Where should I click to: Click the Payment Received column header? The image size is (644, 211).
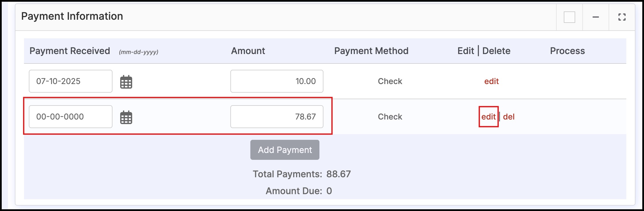70,51
